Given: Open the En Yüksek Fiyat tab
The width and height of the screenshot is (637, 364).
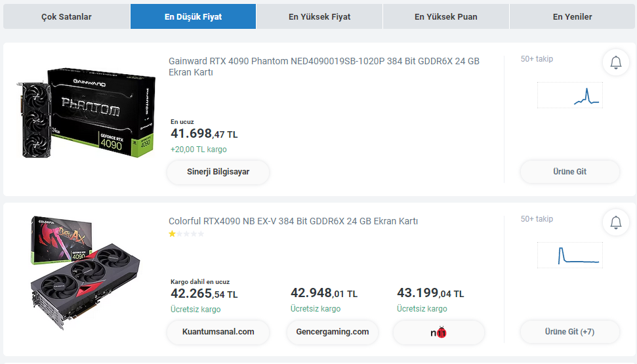Looking at the screenshot, I should click(x=319, y=16).
